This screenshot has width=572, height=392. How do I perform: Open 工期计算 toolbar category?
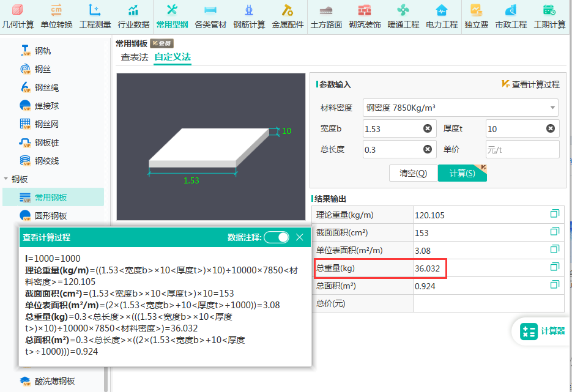[549, 17]
